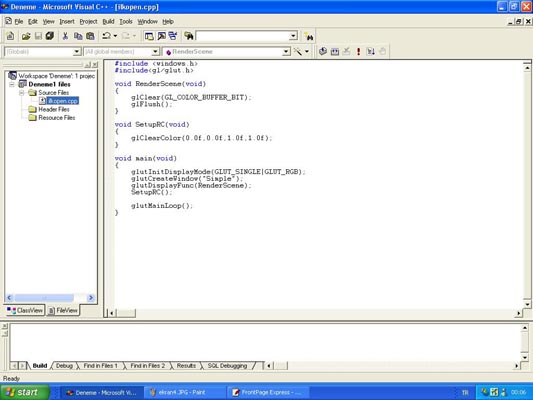Open the RenderScene function dropdown
This screenshot has width=533, height=400.
286,52
